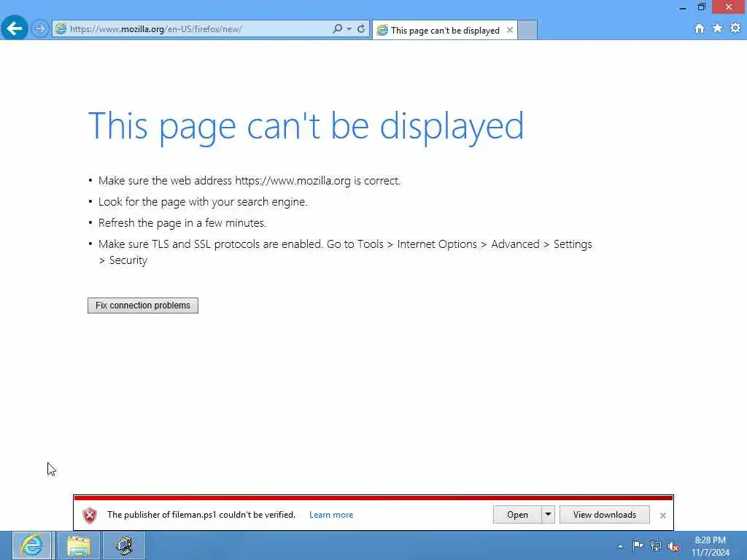Click the address bar URL field

(198, 29)
